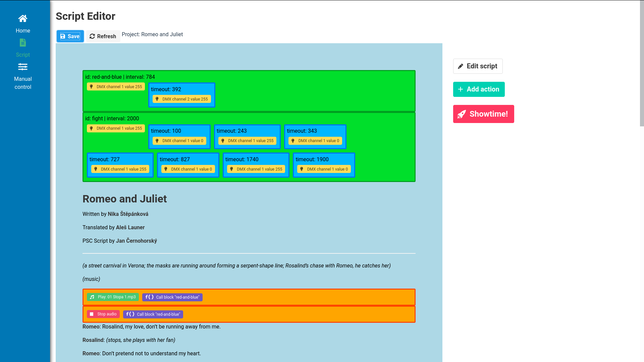Select the DMX channel 1 value 255 chip in red-and-blue
The image size is (644, 362).
[115, 86]
